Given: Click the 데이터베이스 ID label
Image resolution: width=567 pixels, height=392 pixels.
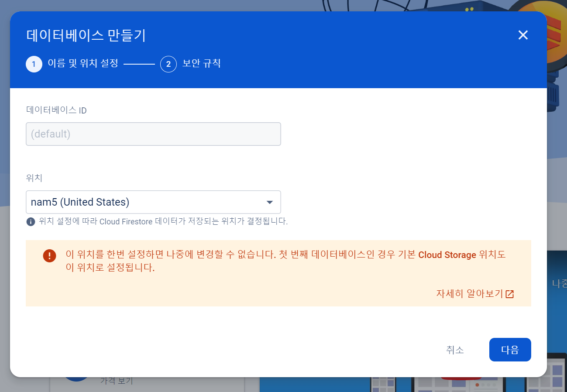Looking at the screenshot, I should (56, 110).
